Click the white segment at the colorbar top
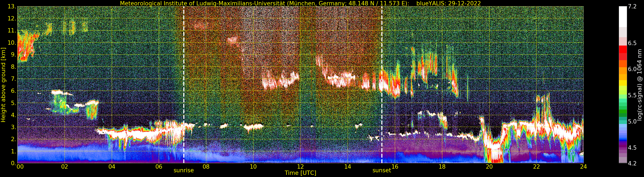This screenshot has width=644, height=177. [623, 17]
